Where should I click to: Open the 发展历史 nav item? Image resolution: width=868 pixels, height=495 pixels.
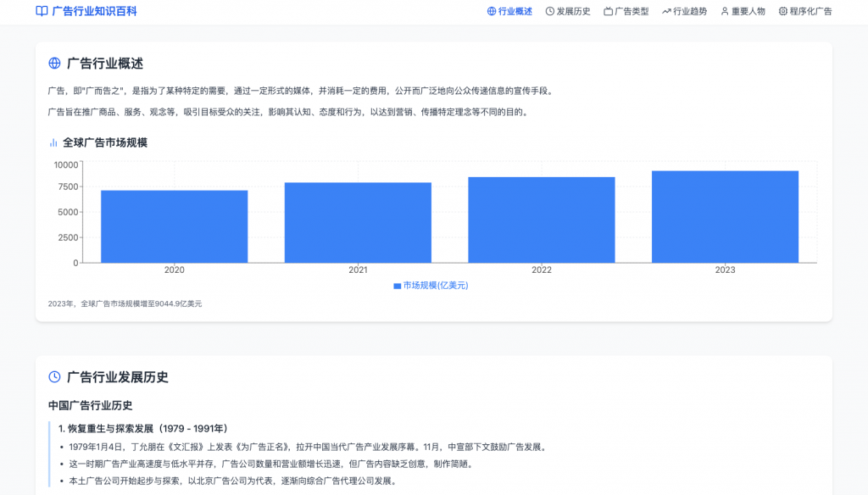[574, 11]
